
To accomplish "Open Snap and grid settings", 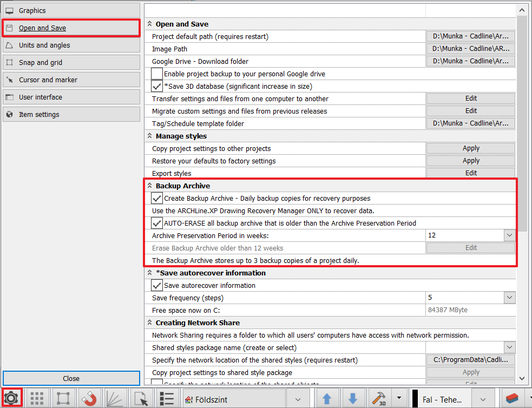I will (x=71, y=62).
